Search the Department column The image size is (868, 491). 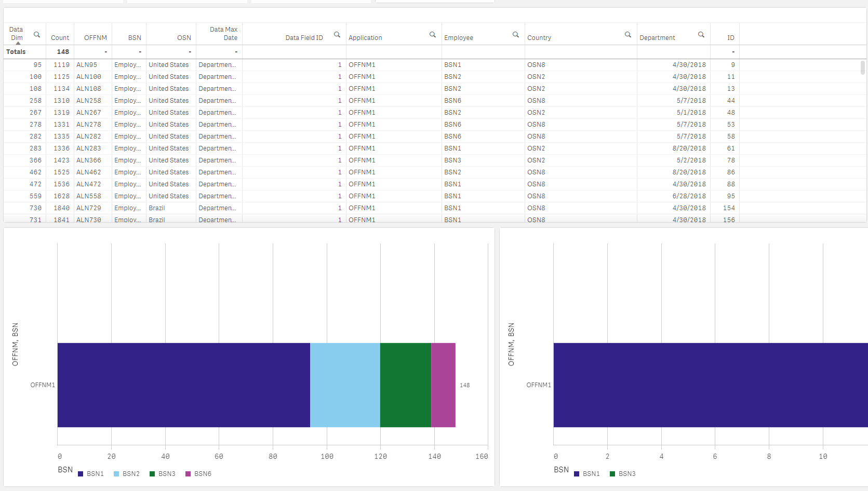701,35
